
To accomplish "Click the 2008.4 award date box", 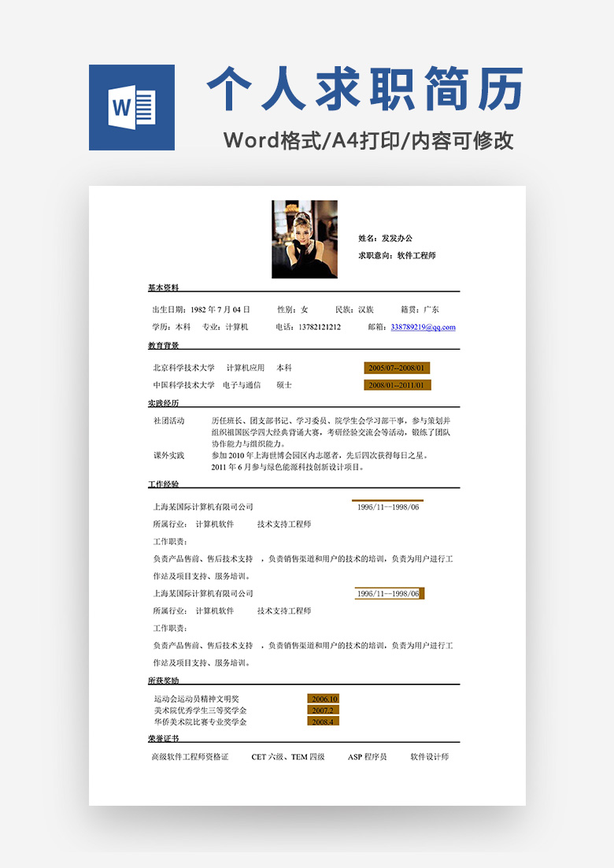I will point(323,721).
